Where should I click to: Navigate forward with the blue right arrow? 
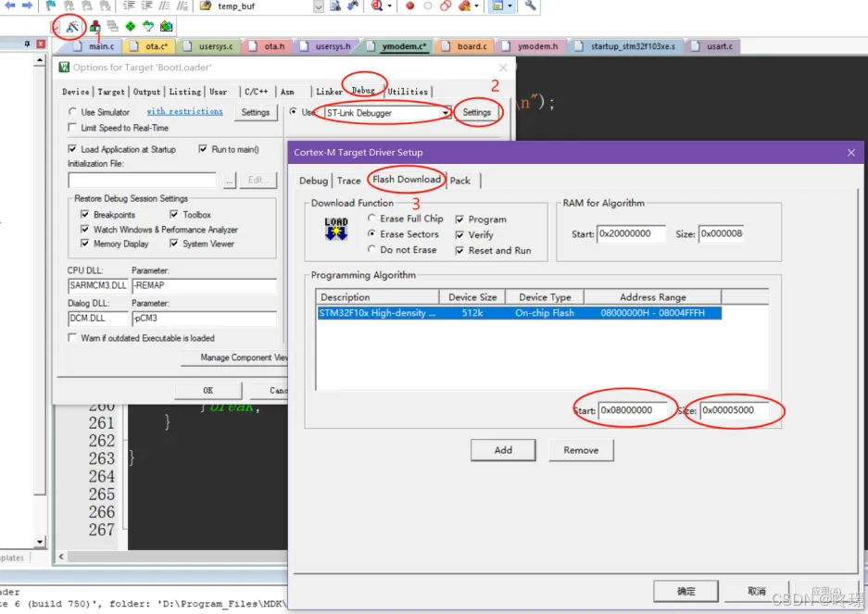coord(27,6)
